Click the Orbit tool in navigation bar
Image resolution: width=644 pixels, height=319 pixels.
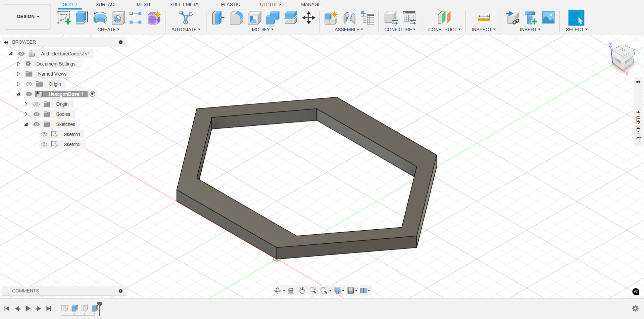tap(278, 290)
